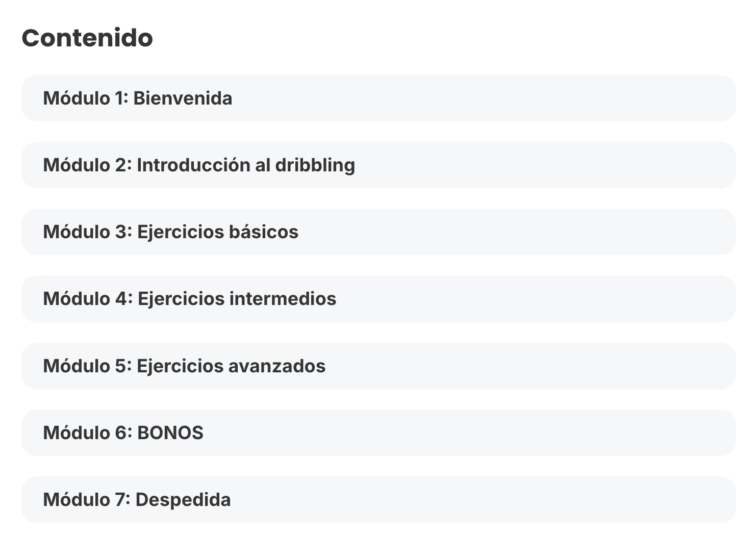Expand Módulo 4: Ejercicios intermedios
Screen dimensions: 756x558
click(x=378, y=298)
